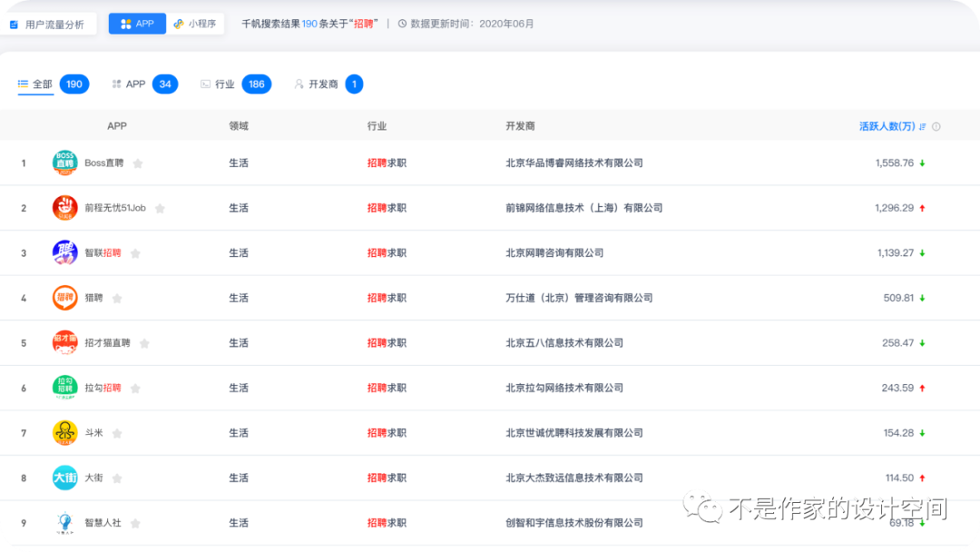Select the 小程序 button
This screenshot has width=980, height=552.
tap(195, 24)
